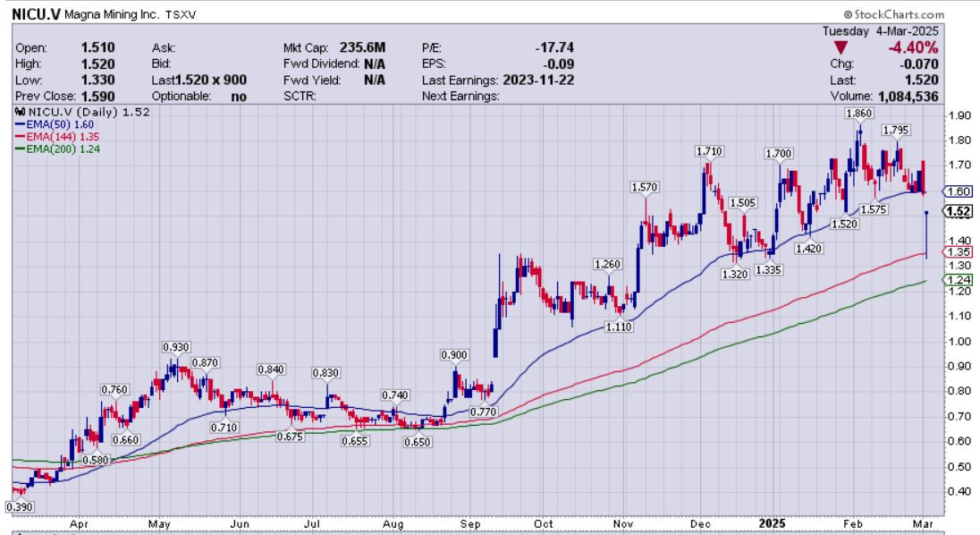Click the 1.570 price label
Viewport: 980px width, 535px height.
(x=645, y=187)
